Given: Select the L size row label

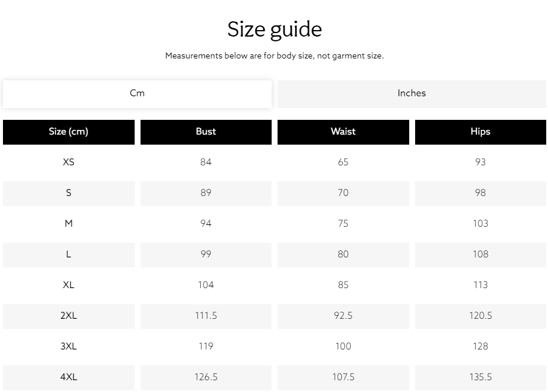Looking at the screenshot, I should point(68,254).
